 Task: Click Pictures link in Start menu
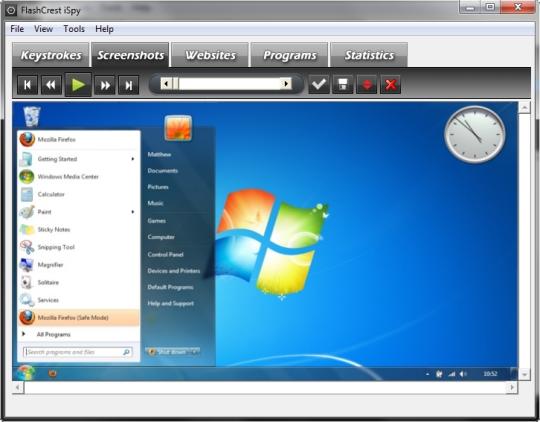[158, 187]
